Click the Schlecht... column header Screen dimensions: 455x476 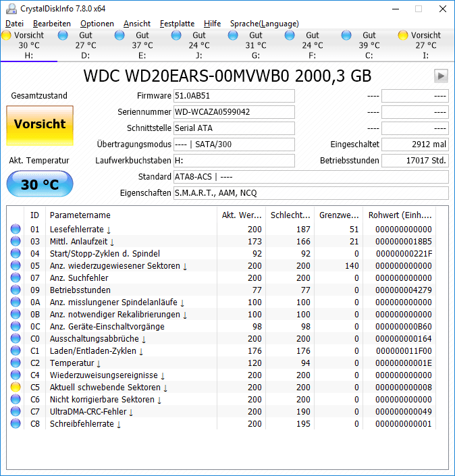click(290, 215)
